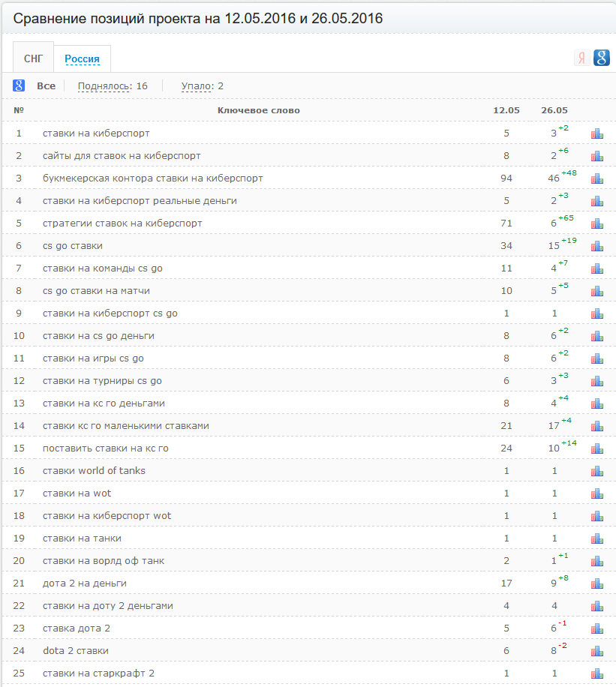
Task: Click the '12.05' date column header
Action: pos(506,110)
